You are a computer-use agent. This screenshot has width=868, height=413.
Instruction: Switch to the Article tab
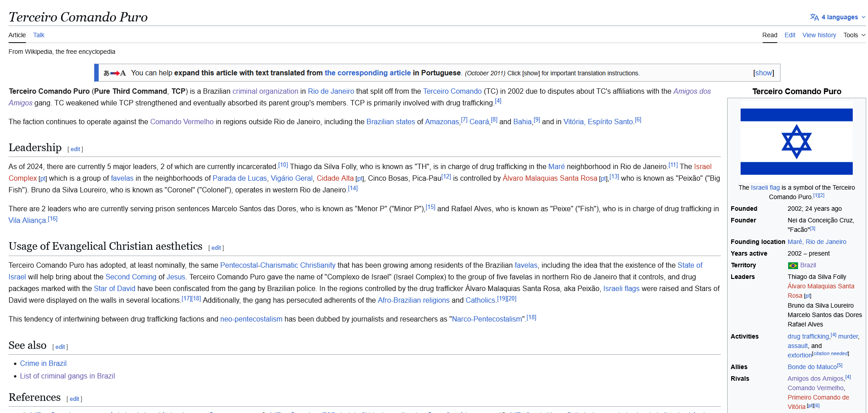(17, 35)
